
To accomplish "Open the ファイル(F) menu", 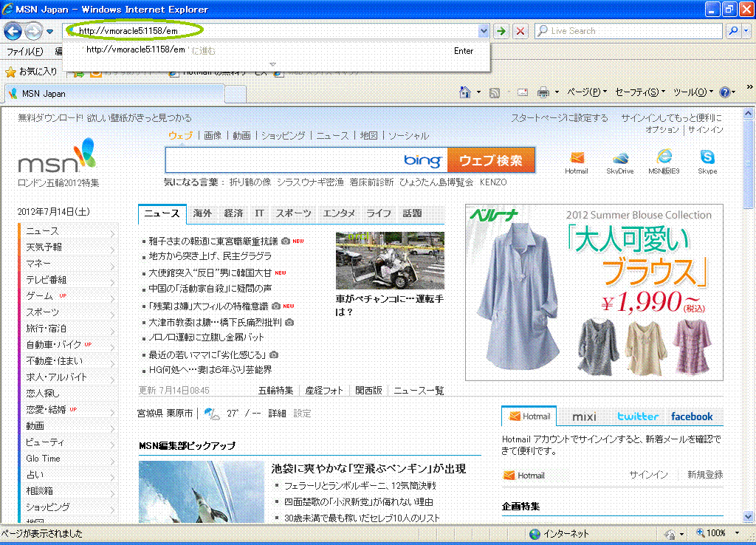I will point(24,52).
